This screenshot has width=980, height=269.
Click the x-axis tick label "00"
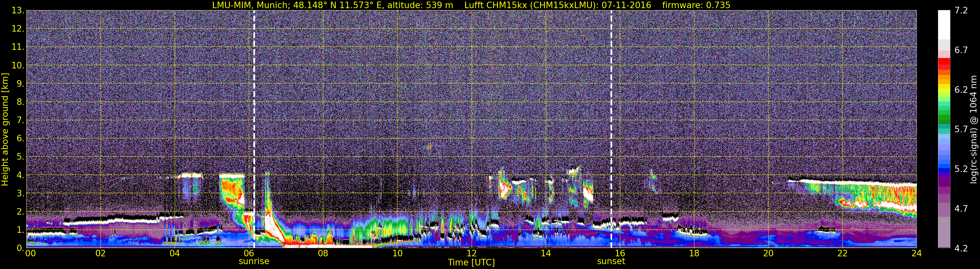pos(31,253)
